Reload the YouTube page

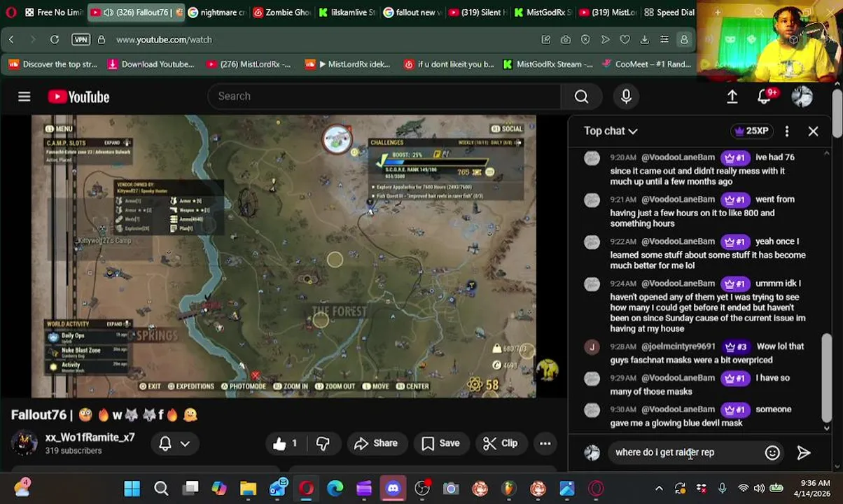click(x=55, y=40)
